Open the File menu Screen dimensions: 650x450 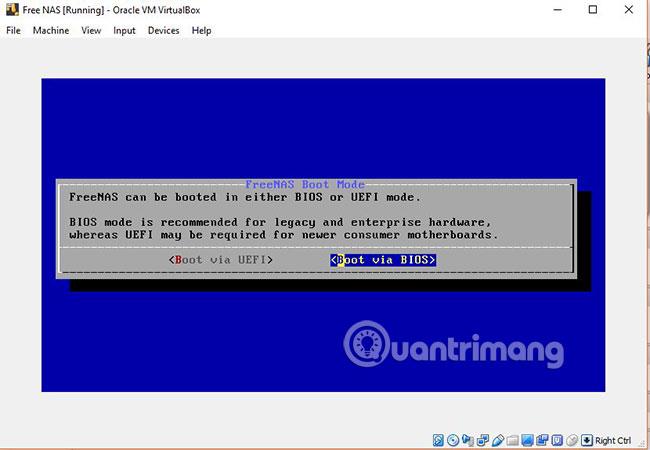click(13, 30)
